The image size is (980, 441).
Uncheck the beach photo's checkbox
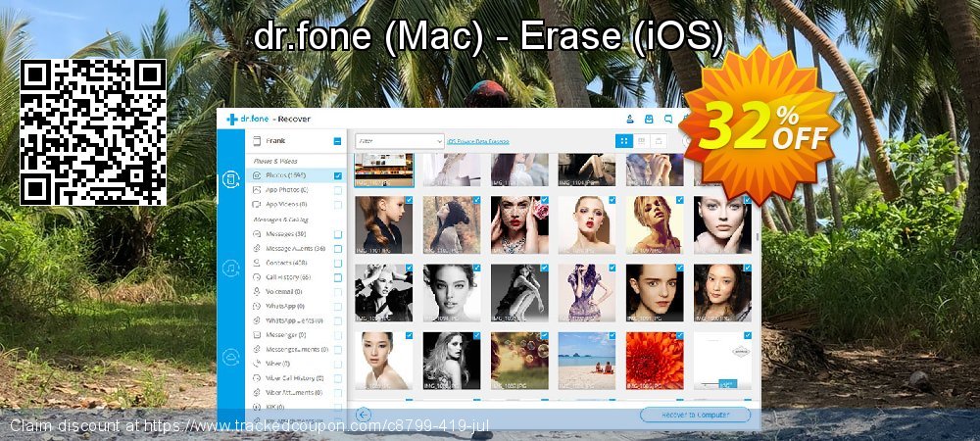pyautogui.click(x=612, y=335)
